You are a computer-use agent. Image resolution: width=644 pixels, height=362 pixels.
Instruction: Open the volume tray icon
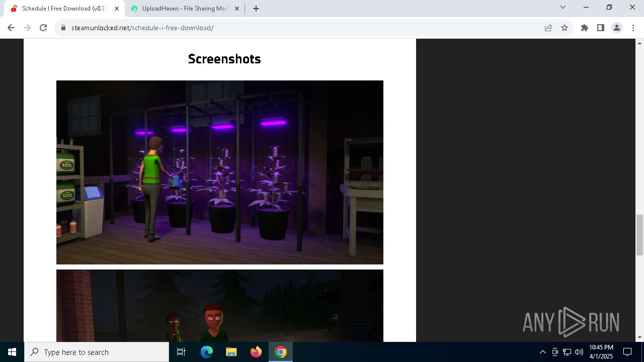click(579, 352)
